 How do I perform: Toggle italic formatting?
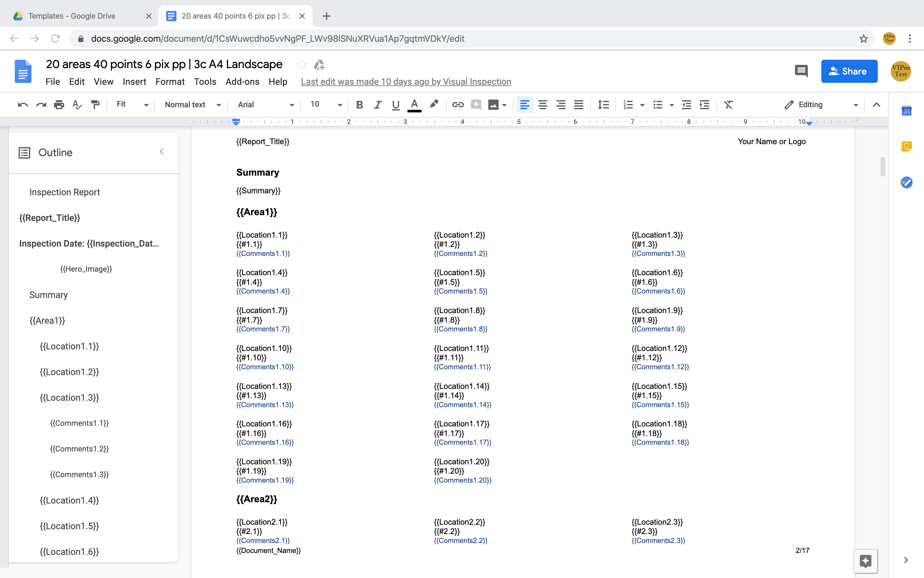[x=378, y=105]
